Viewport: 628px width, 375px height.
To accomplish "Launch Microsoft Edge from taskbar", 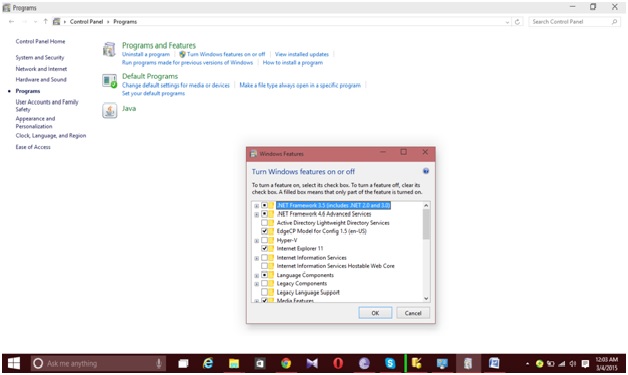I will point(208,363).
